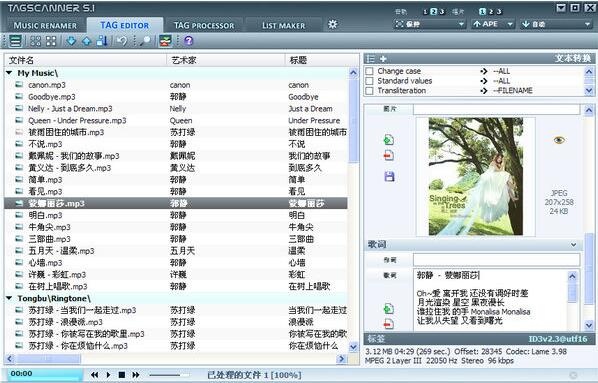The width and height of the screenshot is (598, 383).
Task: Click the file icon of 被雨困住的城市.mp3
Action: pos(19,132)
